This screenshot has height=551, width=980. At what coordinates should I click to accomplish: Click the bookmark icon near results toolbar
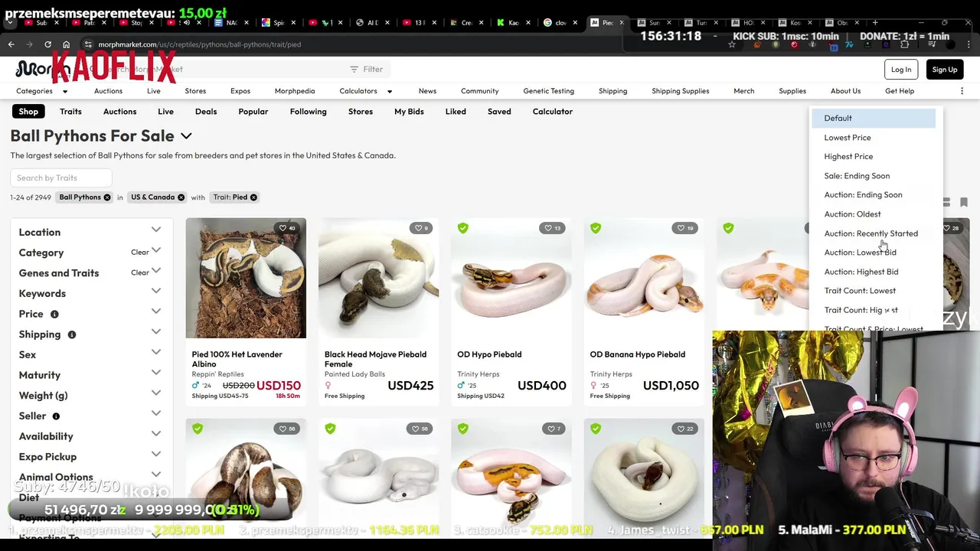pyautogui.click(x=964, y=203)
